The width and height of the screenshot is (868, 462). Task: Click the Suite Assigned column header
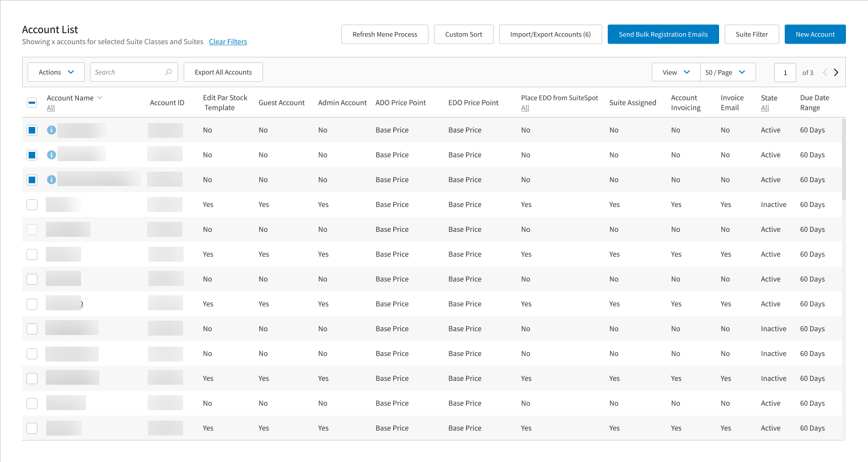tap(633, 103)
